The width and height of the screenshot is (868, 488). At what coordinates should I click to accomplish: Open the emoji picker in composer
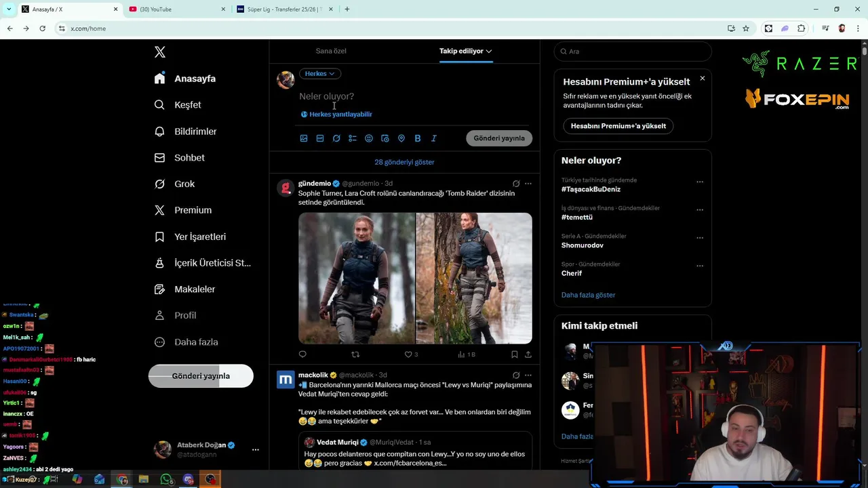pos(369,138)
